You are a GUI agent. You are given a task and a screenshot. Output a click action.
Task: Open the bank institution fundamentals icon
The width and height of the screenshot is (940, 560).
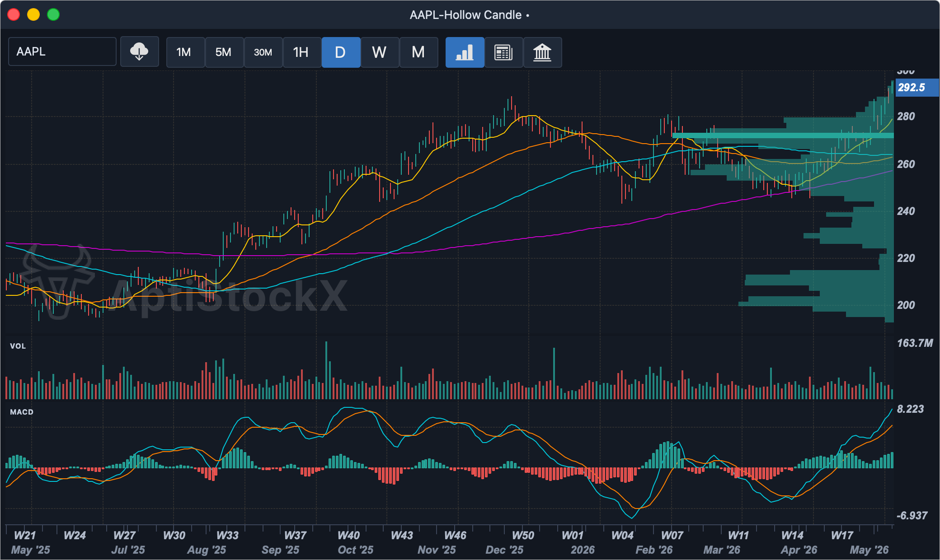pyautogui.click(x=542, y=52)
